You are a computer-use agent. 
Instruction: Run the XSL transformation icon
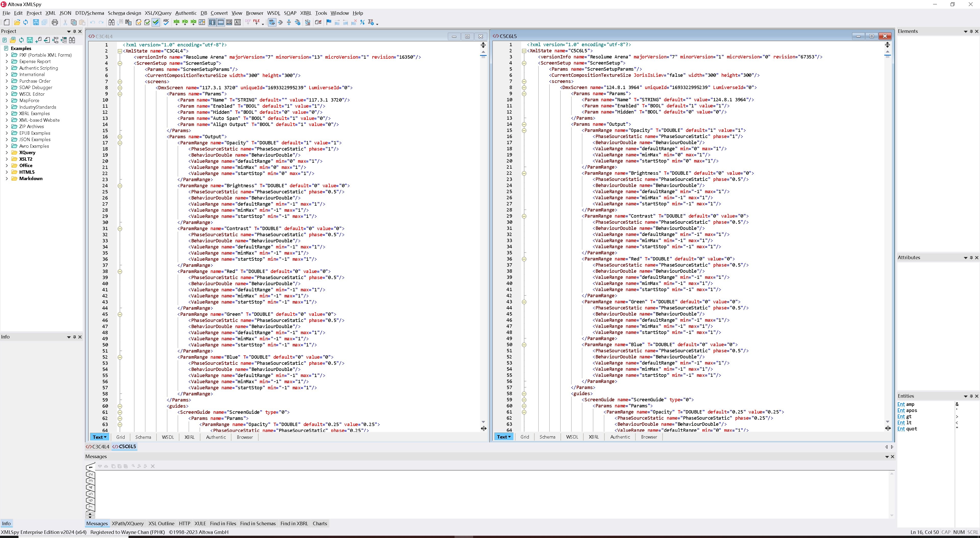(x=177, y=22)
